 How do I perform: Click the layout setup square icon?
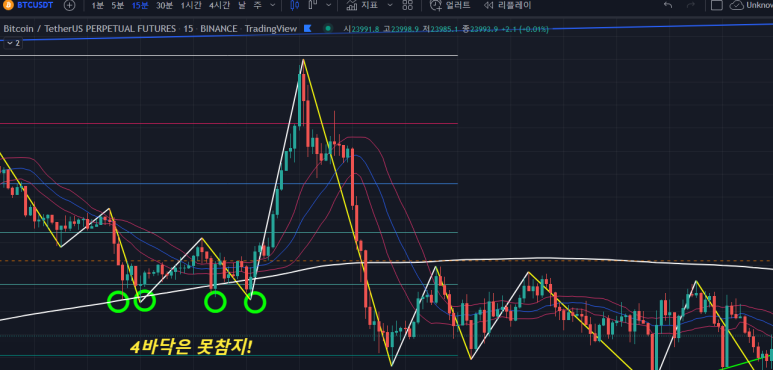pyautogui.click(x=717, y=5)
